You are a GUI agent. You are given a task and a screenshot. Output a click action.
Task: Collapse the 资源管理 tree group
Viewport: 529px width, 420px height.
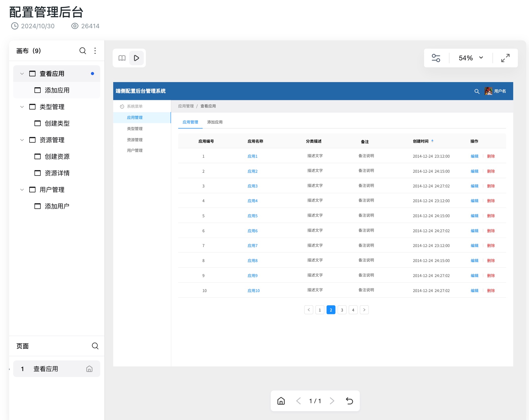point(22,140)
